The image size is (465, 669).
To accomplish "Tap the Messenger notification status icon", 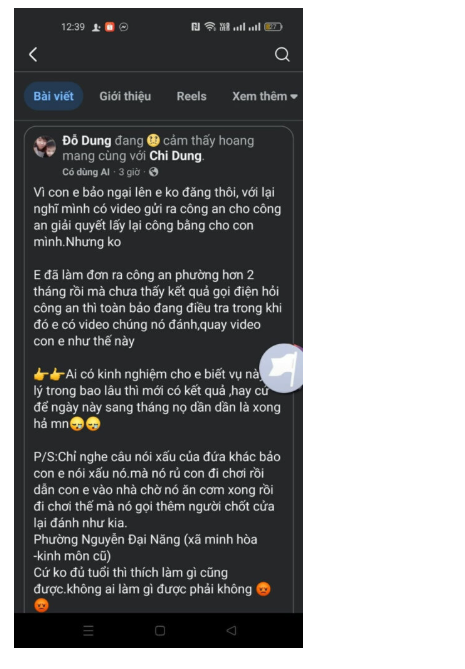I will click(x=124, y=27).
